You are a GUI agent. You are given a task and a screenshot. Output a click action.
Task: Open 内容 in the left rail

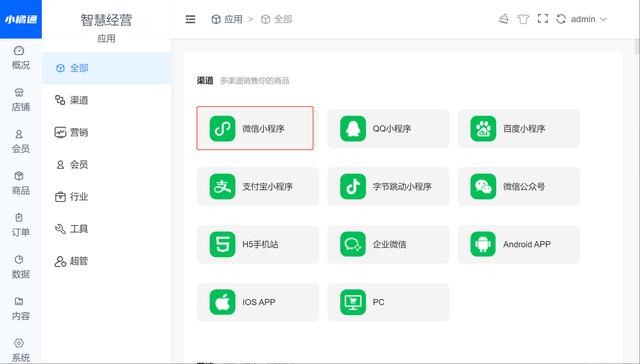pyautogui.click(x=20, y=309)
